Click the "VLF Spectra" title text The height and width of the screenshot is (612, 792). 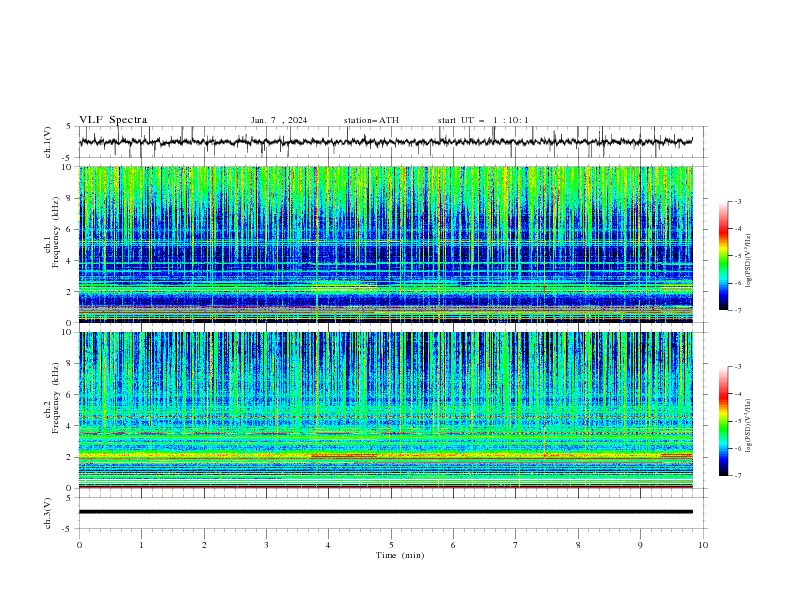pos(113,120)
